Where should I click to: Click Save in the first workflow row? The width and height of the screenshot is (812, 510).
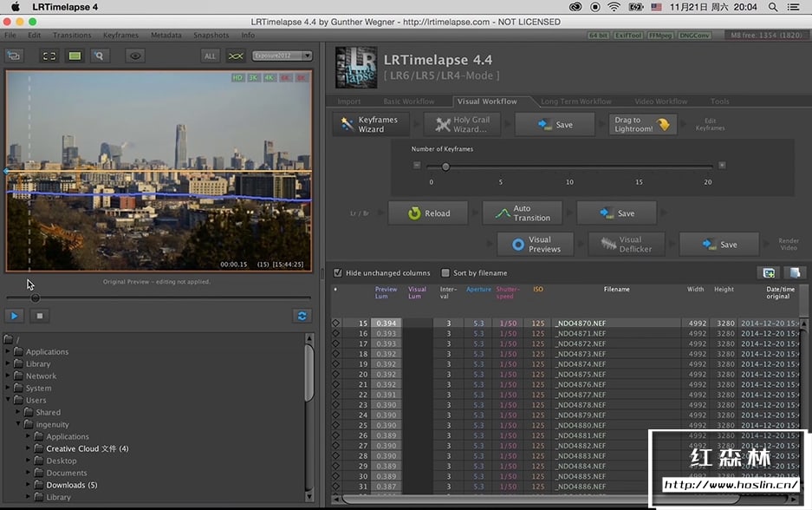tap(555, 124)
